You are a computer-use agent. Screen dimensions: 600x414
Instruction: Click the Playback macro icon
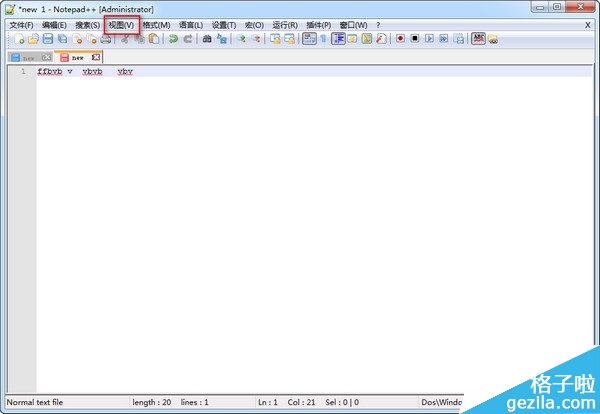[429, 39]
